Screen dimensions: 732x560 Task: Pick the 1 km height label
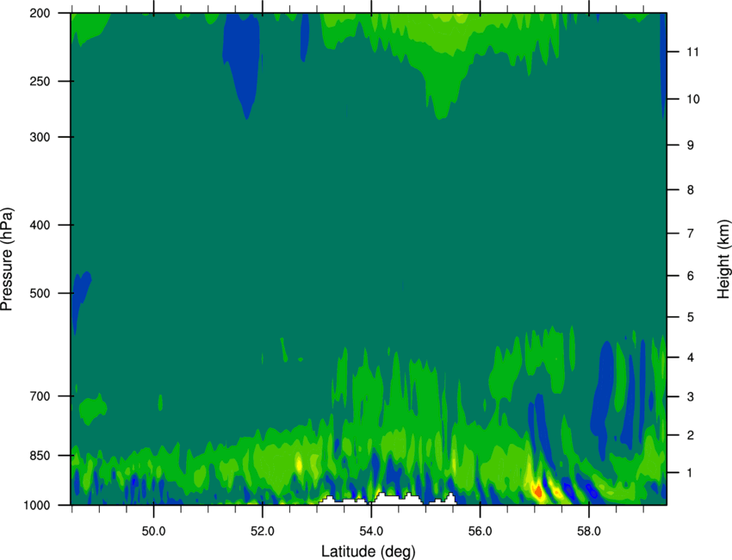coord(690,473)
